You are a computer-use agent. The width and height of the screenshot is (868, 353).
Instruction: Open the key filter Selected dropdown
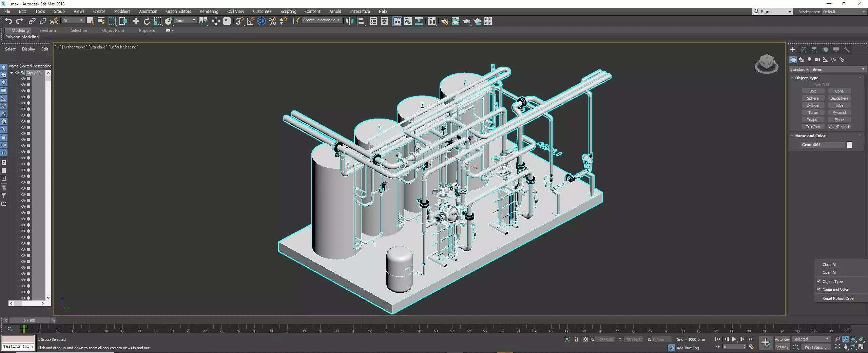pyautogui.click(x=811, y=339)
